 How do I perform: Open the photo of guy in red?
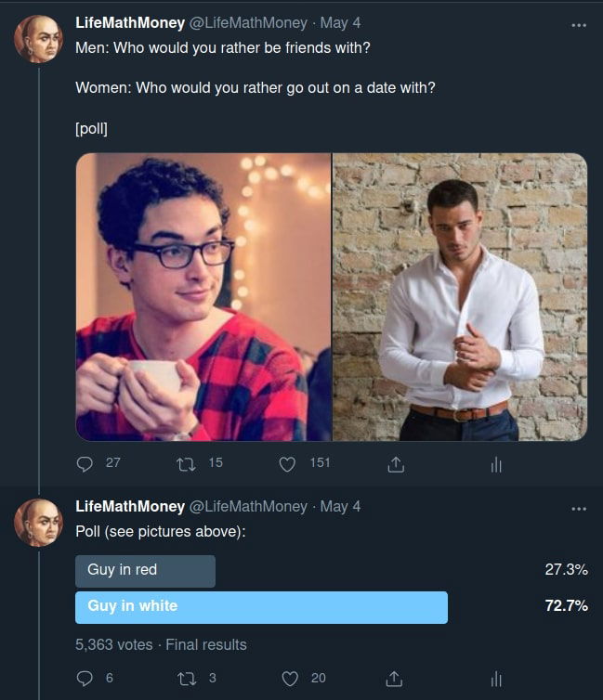pos(203,297)
